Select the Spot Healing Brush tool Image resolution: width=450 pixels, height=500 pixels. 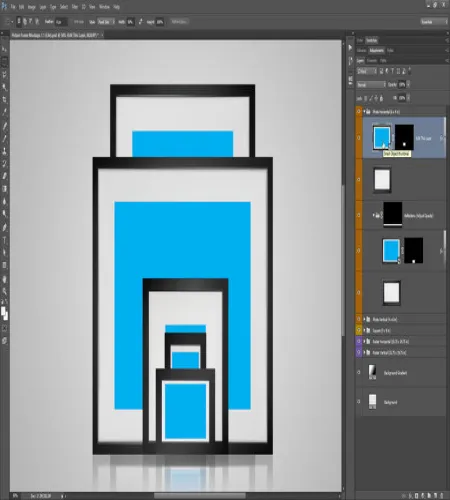[4, 126]
